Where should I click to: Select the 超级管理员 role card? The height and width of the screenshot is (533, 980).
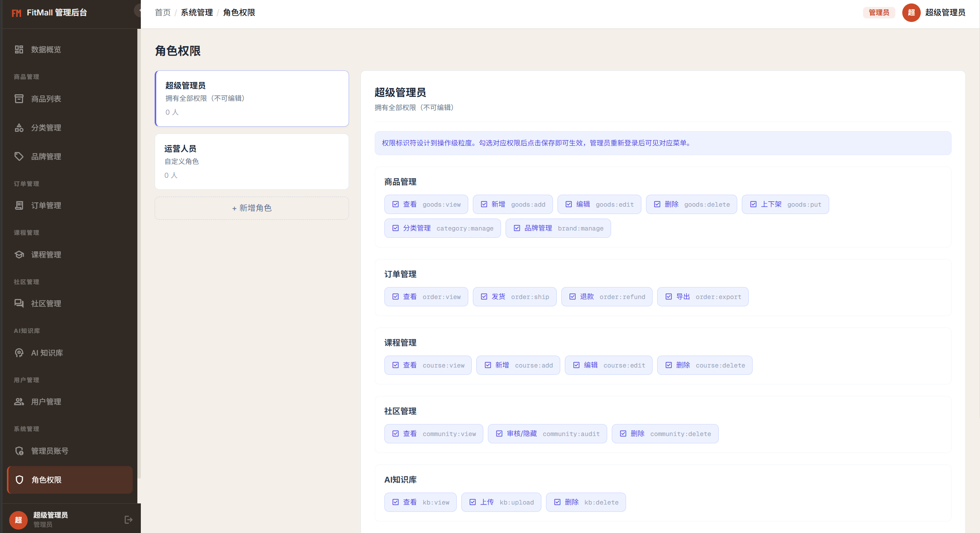pos(252,99)
